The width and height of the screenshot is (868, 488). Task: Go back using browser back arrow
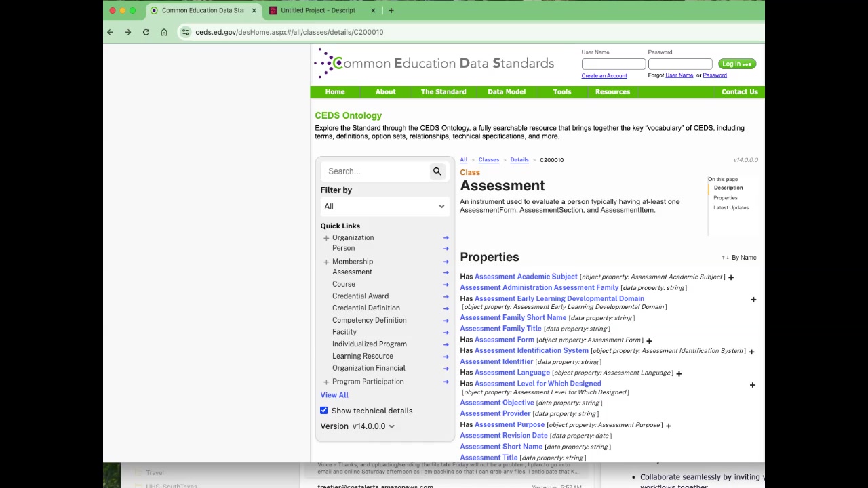point(110,32)
